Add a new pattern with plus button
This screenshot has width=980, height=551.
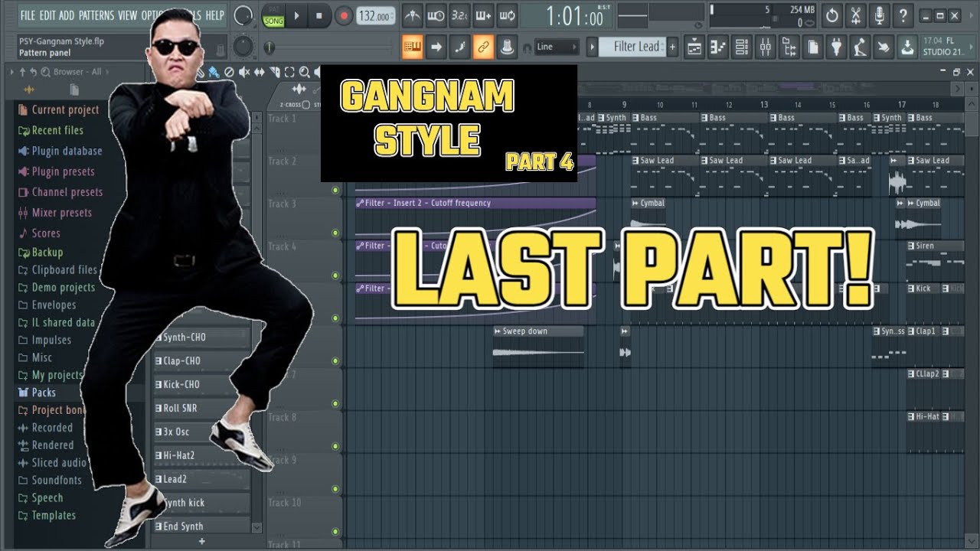(672, 47)
